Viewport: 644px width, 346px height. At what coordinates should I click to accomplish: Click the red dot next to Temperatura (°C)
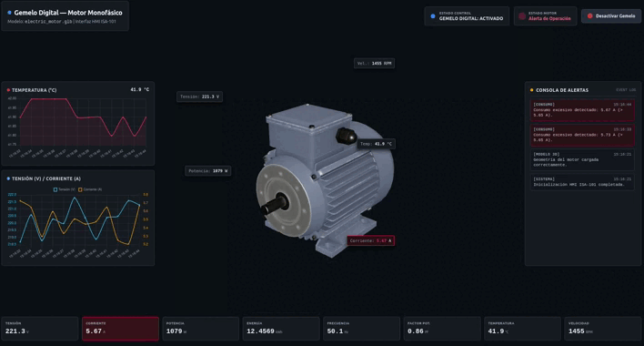click(x=8, y=90)
